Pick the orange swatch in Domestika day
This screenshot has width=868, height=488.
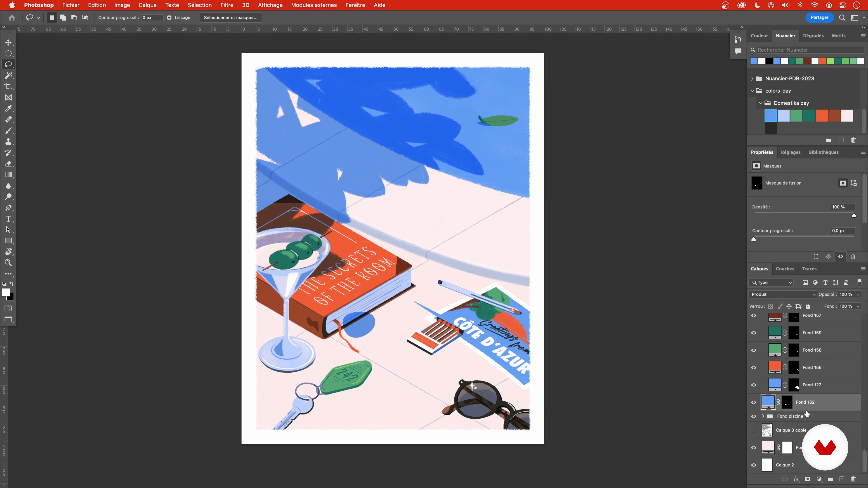[x=822, y=115]
